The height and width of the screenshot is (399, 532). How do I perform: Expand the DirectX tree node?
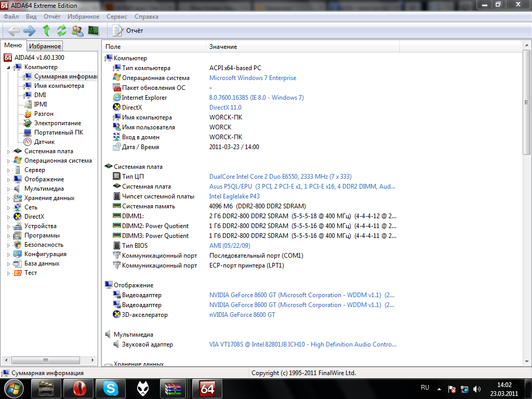click(8, 217)
